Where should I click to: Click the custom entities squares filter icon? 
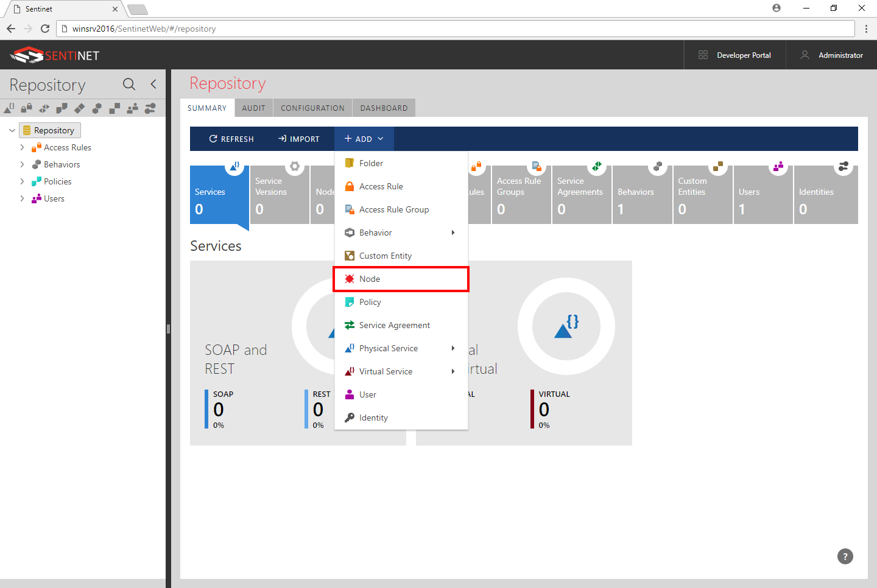click(x=114, y=108)
